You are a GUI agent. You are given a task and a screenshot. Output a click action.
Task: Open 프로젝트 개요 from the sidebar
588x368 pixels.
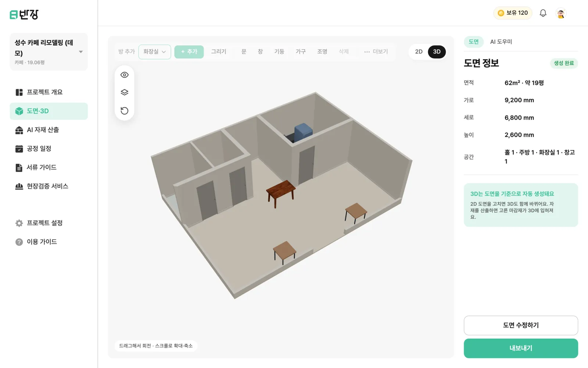(x=49, y=92)
